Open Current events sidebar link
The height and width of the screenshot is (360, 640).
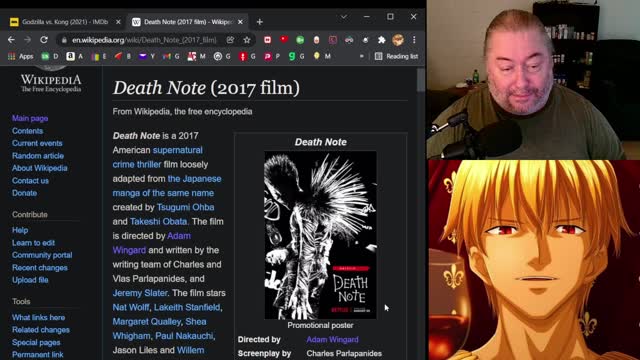point(37,143)
